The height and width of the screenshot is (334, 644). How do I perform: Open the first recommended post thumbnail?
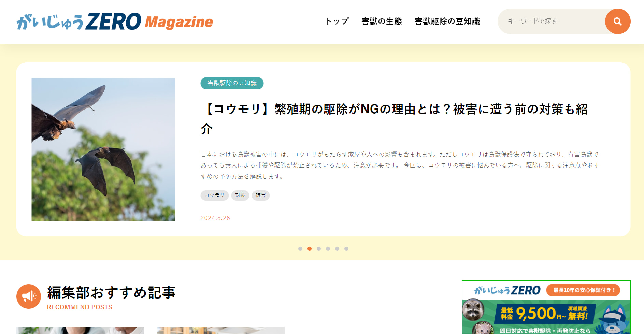click(x=80, y=330)
